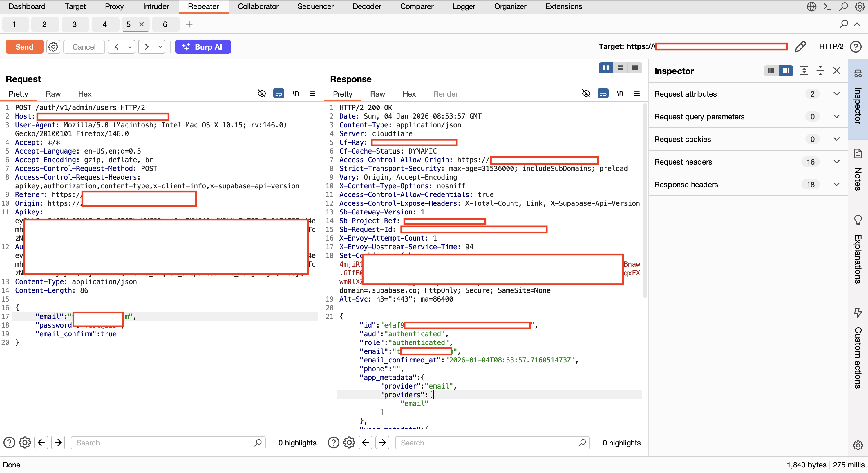
Task: Expand the Request cookies section
Action: [748, 139]
